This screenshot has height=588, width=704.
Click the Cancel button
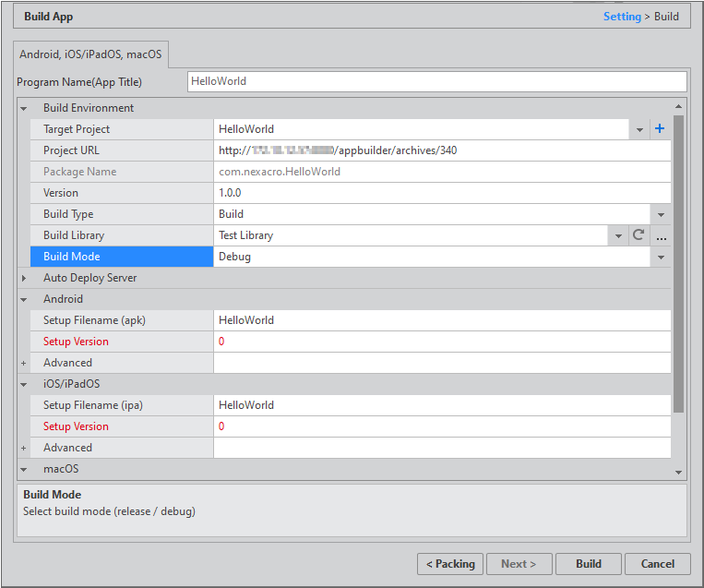(x=657, y=564)
